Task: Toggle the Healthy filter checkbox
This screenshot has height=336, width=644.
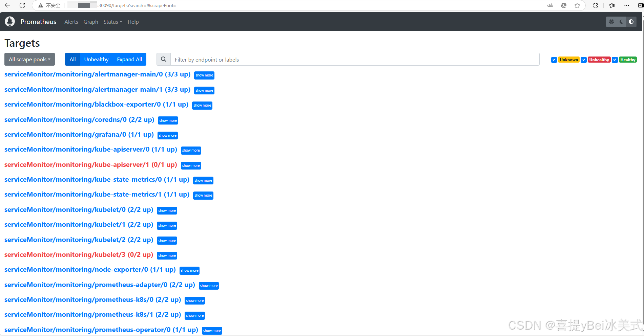Action: (615, 60)
